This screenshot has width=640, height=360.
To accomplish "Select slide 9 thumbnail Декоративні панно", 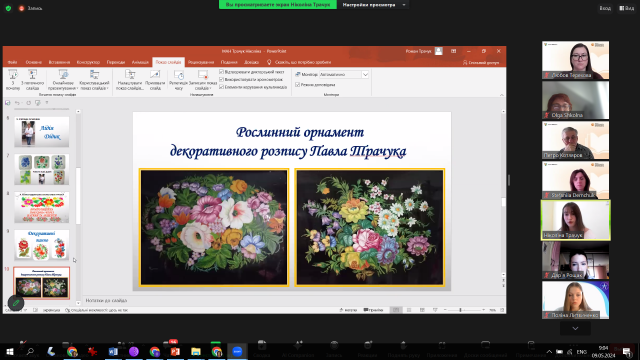I will [42, 245].
